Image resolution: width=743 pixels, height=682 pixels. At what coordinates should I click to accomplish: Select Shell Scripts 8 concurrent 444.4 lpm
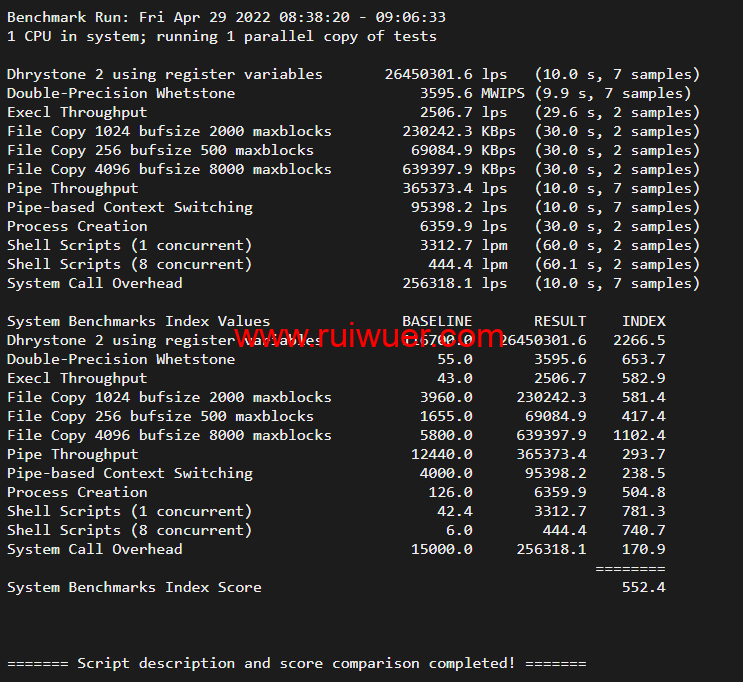[450, 264]
